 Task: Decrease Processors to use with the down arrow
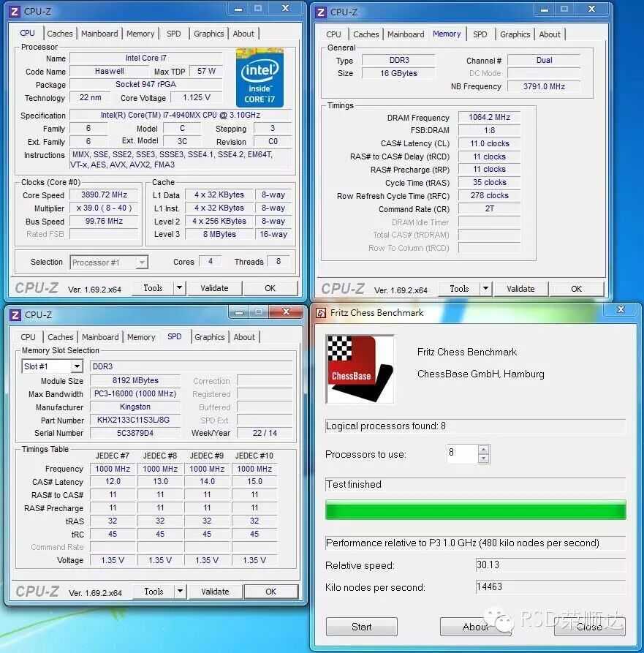tap(483, 458)
